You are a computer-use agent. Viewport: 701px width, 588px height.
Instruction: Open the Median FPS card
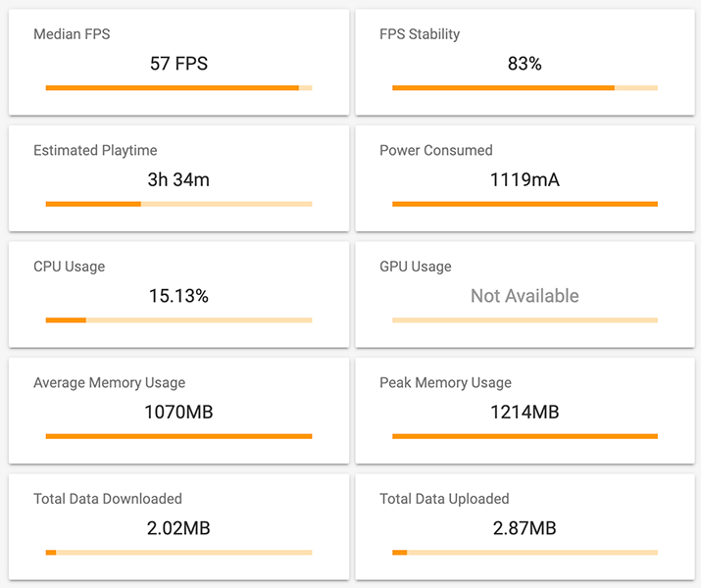pyautogui.click(x=178, y=62)
